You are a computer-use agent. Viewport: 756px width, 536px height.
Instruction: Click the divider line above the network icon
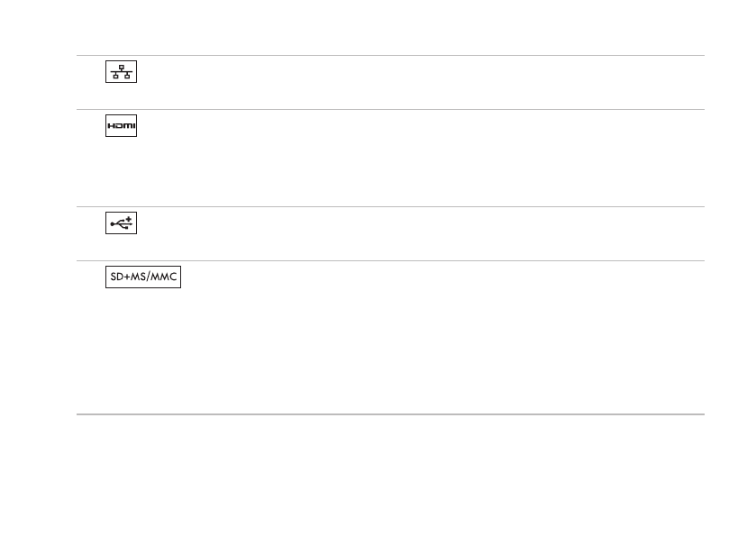[x=389, y=55]
